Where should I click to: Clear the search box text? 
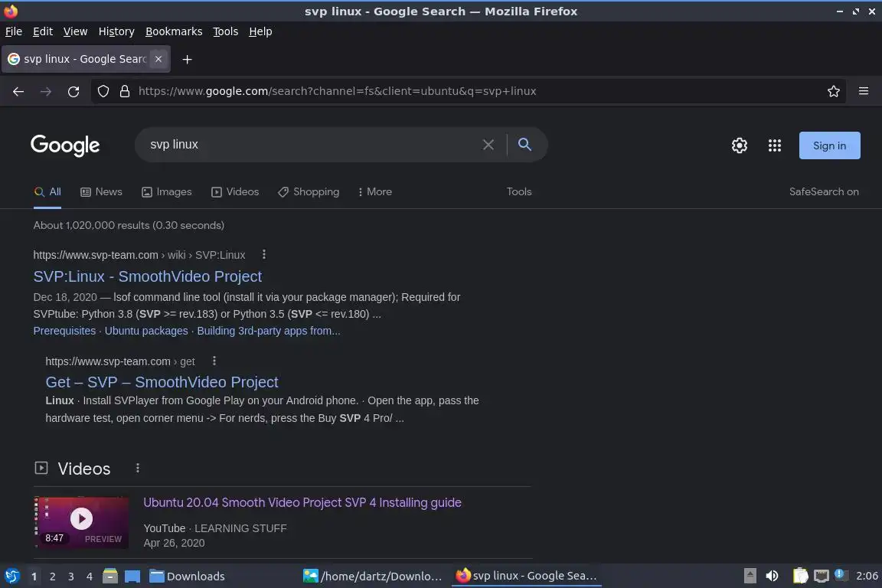pos(488,145)
